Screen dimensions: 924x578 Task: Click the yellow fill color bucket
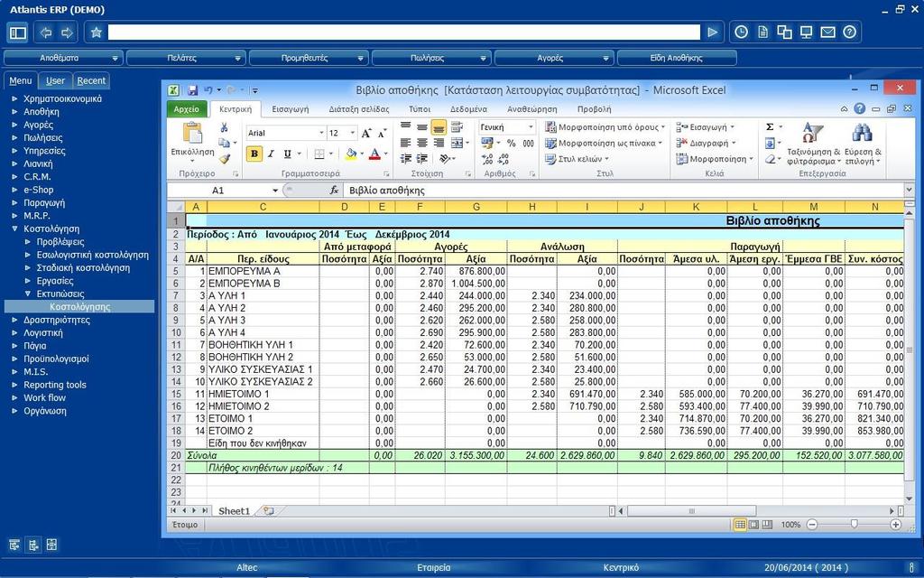(x=351, y=154)
